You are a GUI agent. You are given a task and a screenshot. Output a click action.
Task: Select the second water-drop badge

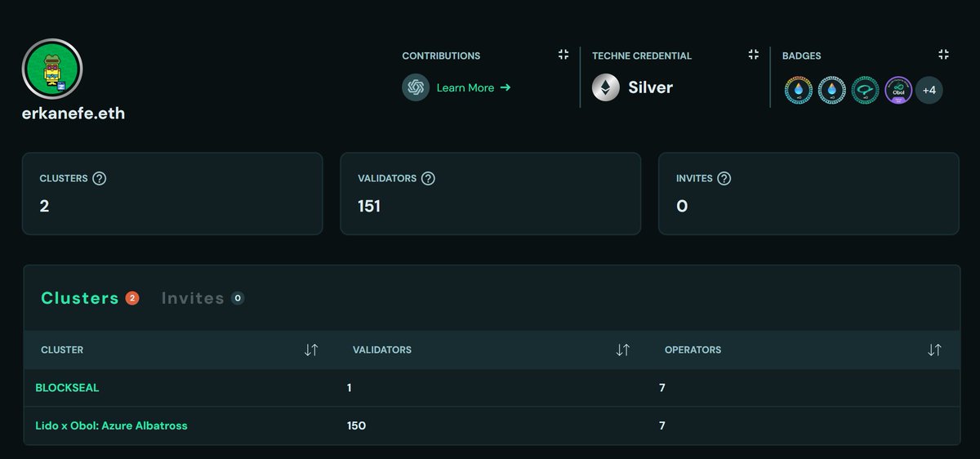[831, 90]
